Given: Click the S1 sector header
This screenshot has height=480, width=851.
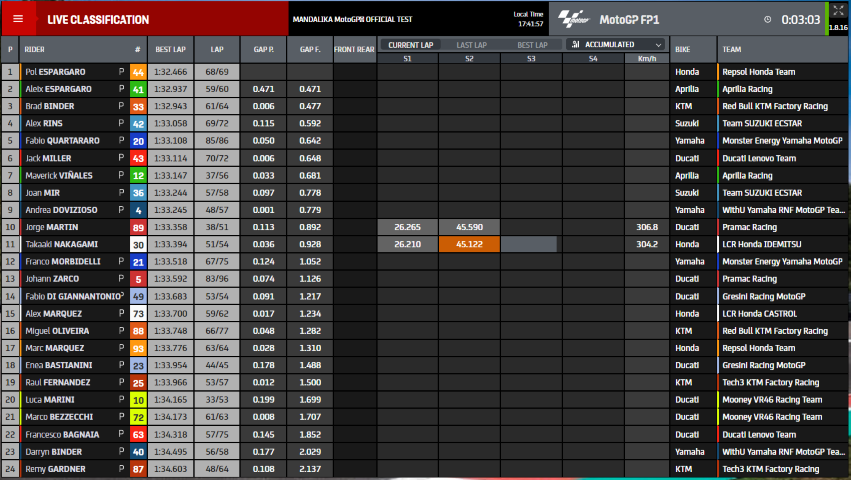Looking at the screenshot, I should [408, 59].
